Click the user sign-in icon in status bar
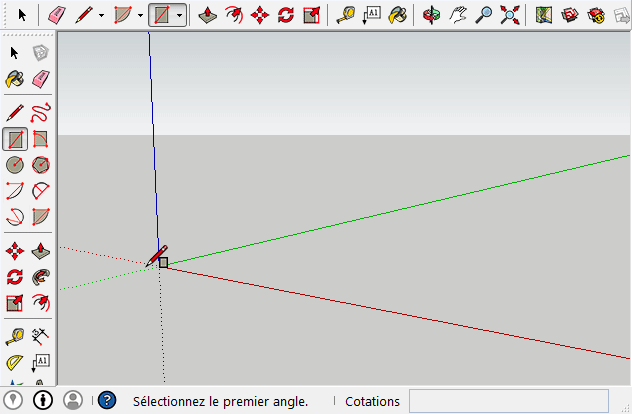This screenshot has height=414, width=632. click(73, 400)
